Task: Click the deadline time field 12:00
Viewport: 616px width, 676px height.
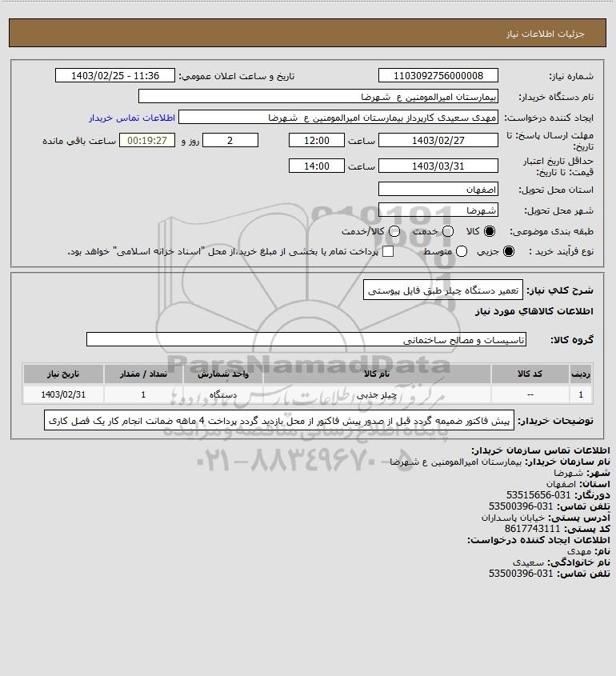Action: coord(317,141)
